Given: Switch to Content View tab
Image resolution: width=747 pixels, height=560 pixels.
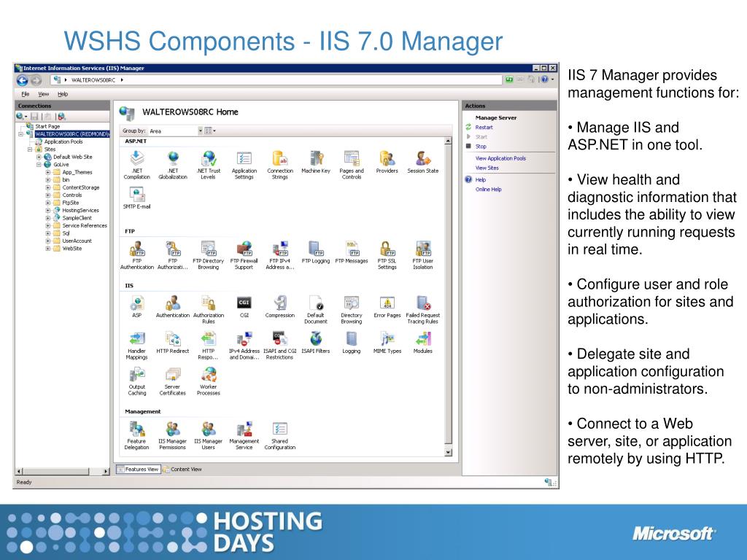Looking at the screenshot, I should click(x=182, y=470).
